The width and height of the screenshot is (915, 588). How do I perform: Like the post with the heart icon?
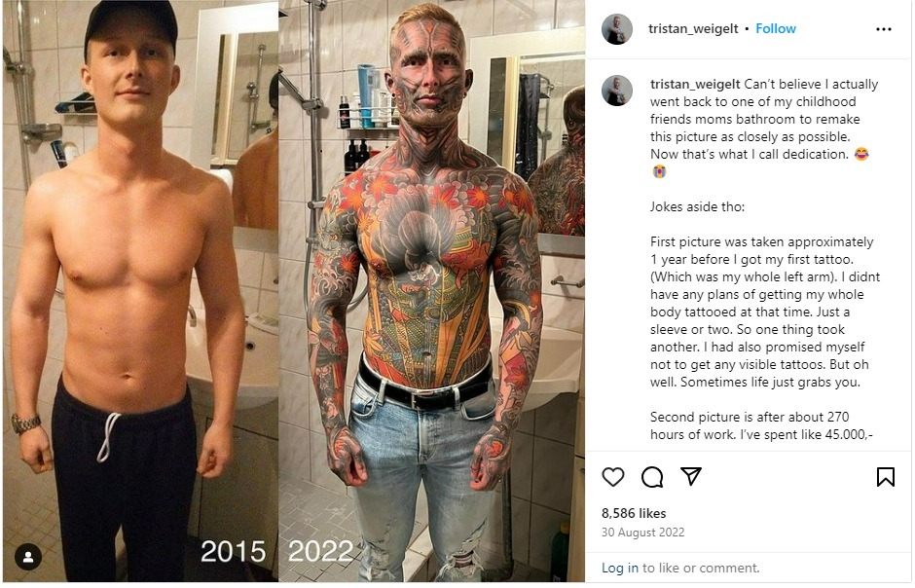[x=612, y=477]
